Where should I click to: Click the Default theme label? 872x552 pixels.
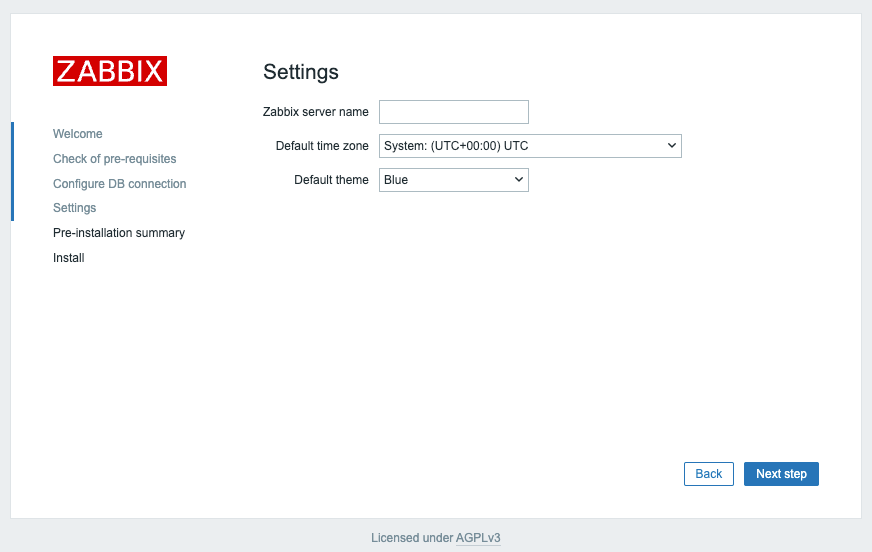[x=331, y=180]
